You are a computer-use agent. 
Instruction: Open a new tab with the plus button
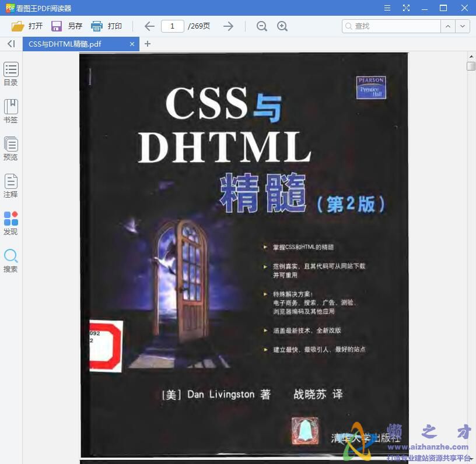point(148,44)
